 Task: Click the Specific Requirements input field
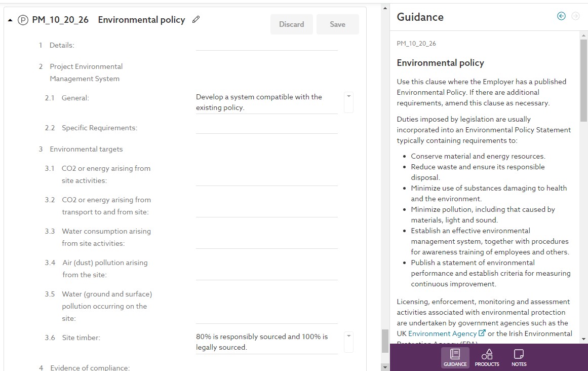[266, 128]
